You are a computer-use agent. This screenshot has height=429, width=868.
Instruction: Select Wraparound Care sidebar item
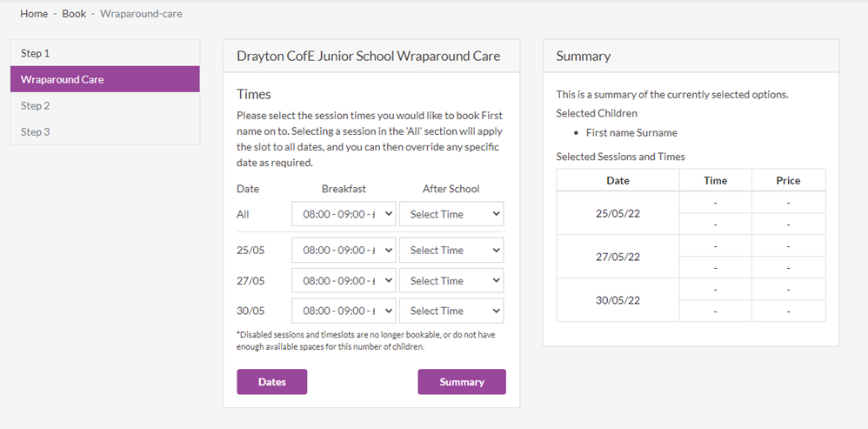(x=105, y=79)
